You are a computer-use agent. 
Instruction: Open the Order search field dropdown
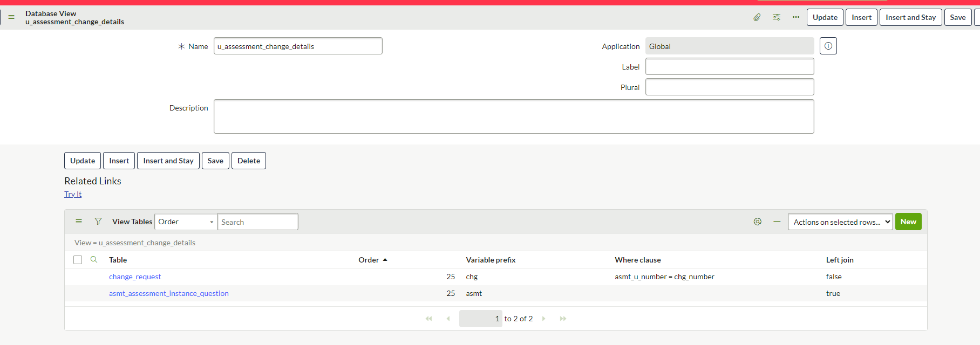point(186,222)
